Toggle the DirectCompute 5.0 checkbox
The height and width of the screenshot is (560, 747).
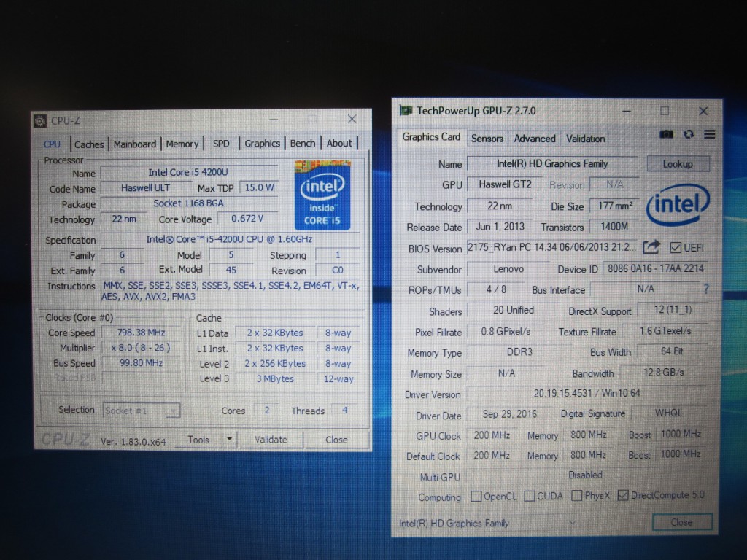click(622, 495)
